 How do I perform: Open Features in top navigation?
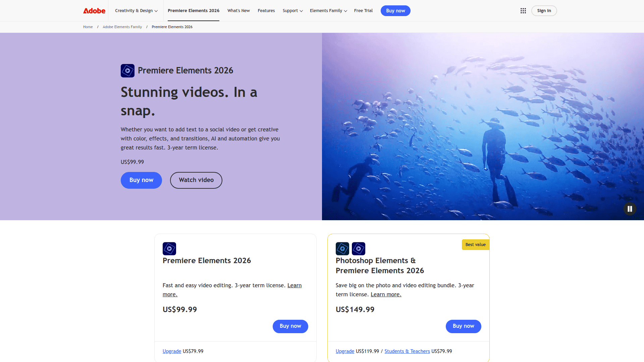(266, 11)
